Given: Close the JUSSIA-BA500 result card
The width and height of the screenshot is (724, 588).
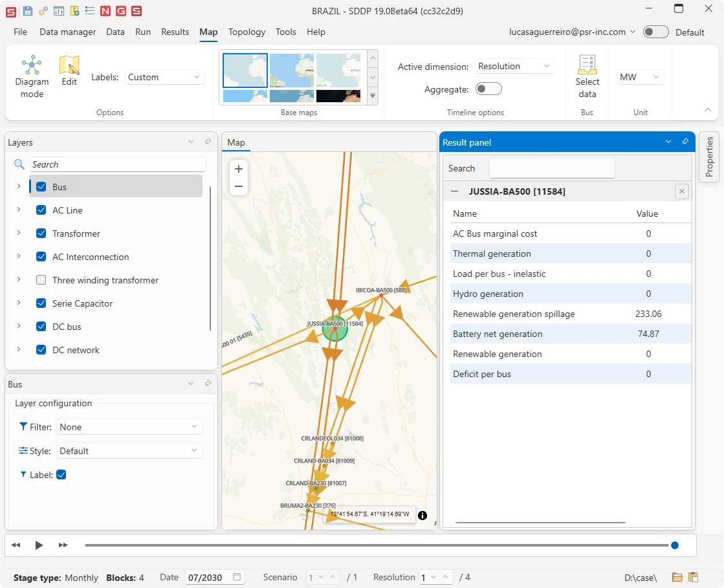Looking at the screenshot, I should (682, 191).
